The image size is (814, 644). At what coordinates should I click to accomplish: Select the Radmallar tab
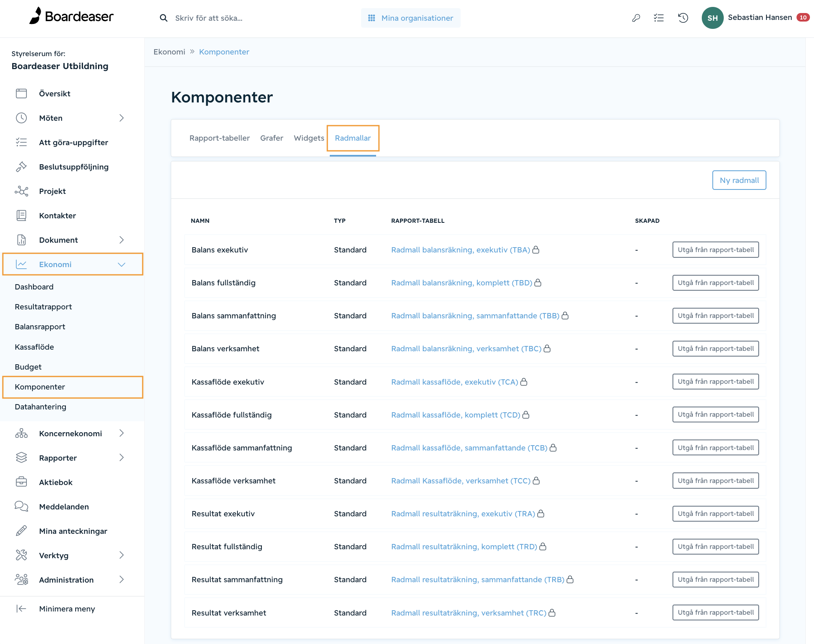pos(353,138)
